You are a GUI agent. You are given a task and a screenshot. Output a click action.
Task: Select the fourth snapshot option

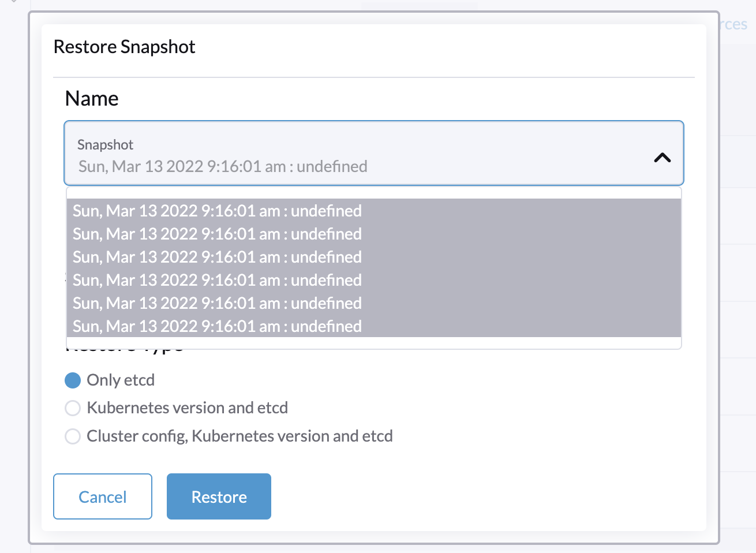point(216,280)
